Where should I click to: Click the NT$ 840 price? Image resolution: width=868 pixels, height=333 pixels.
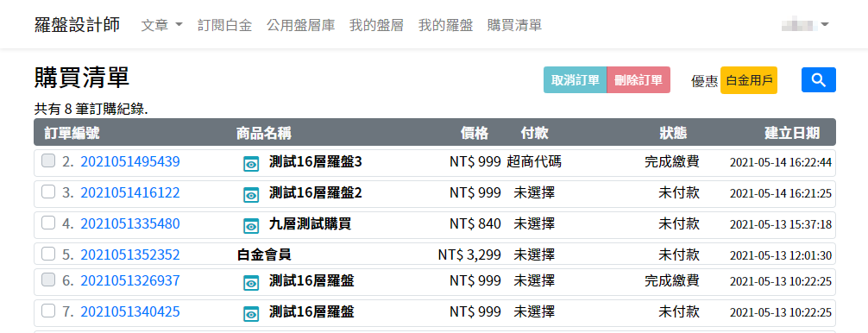coord(475,223)
